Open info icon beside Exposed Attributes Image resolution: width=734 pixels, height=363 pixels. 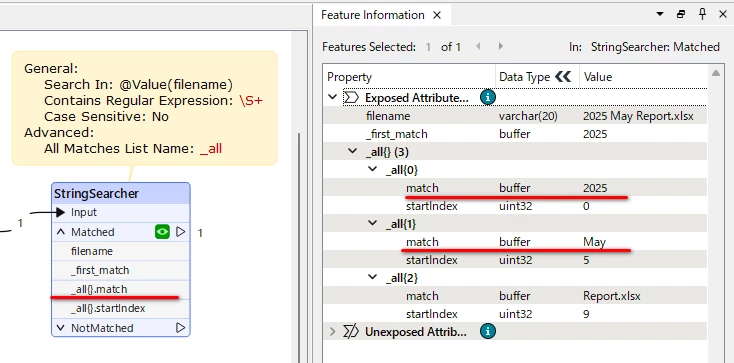(x=488, y=97)
